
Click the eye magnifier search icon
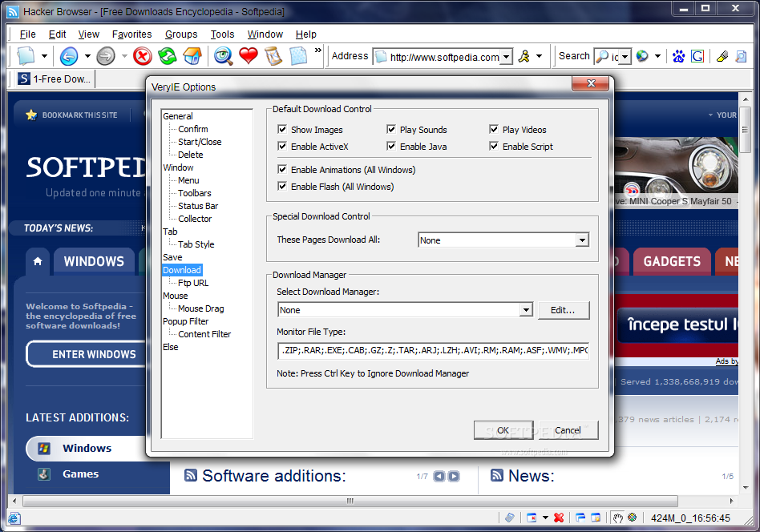pyautogui.click(x=224, y=56)
